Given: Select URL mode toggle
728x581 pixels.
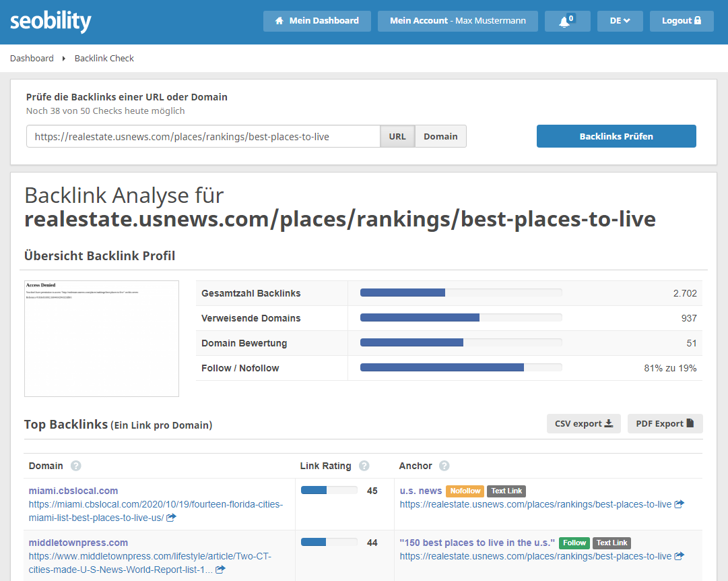Looking at the screenshot, I should click(397, 136).
